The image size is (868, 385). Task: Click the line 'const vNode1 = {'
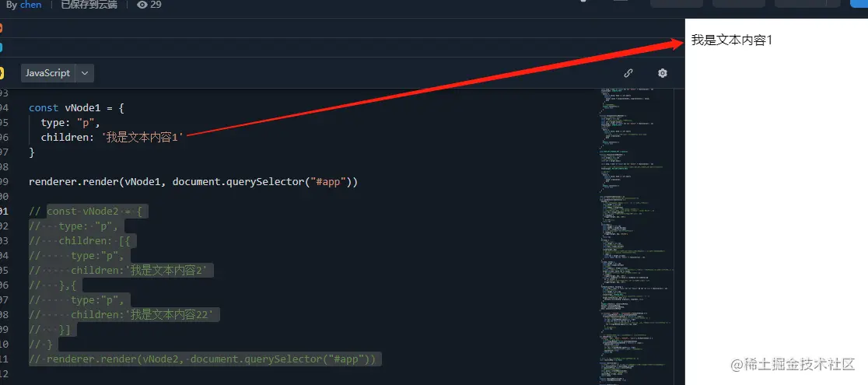(x=76, y=108)
